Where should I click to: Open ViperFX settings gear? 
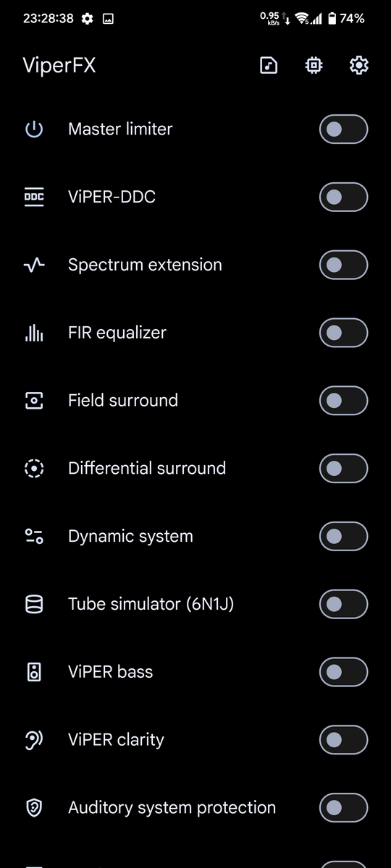(x=358, y=66)
